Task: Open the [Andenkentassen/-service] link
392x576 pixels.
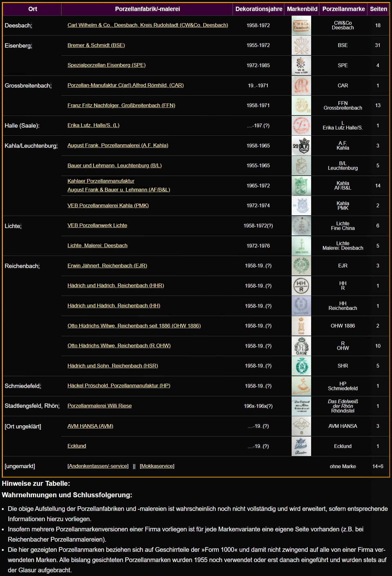Action: pyautogui.click(x=98, y=466)
